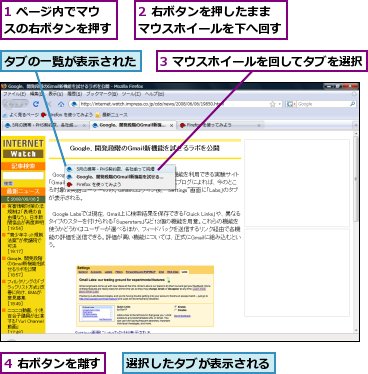Image resolution: width=368 pixels, height=374 pixels.
Task: Open the 表示 menu
Action: 55,94
